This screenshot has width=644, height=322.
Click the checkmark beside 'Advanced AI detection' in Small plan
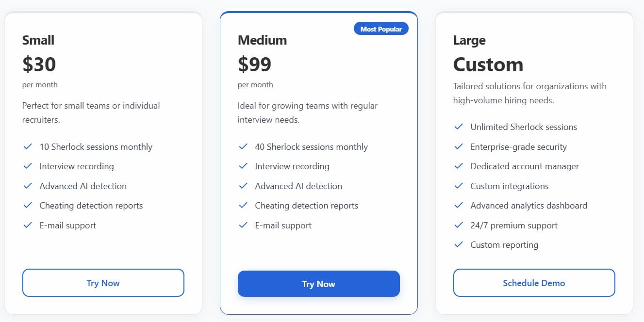coord(28,186)
